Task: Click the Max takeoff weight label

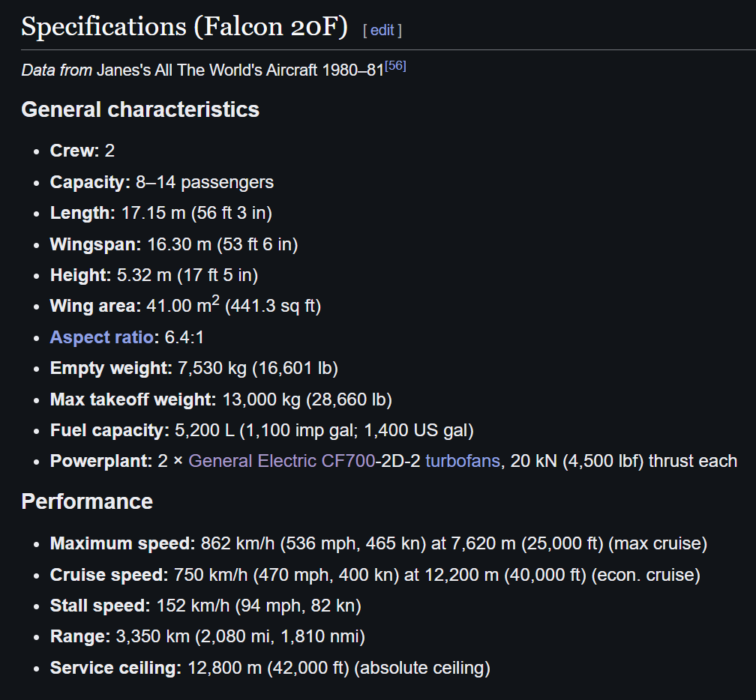Action: click(x=133, y=399)
